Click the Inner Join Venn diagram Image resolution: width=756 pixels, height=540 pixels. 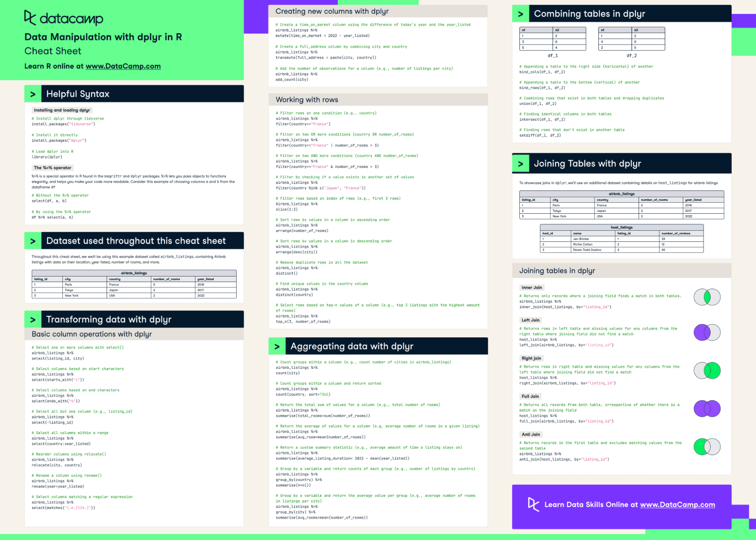click(707, 297)
